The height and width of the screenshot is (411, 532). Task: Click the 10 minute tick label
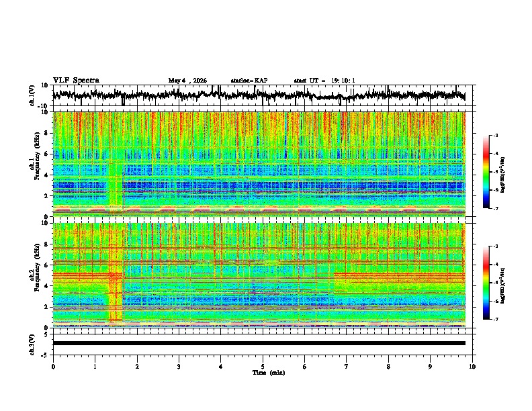point(472,367)
